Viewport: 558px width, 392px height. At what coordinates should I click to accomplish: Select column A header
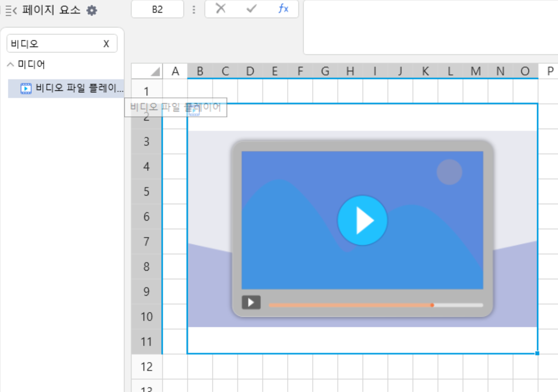pyautogui.click(x=175, y=71)
